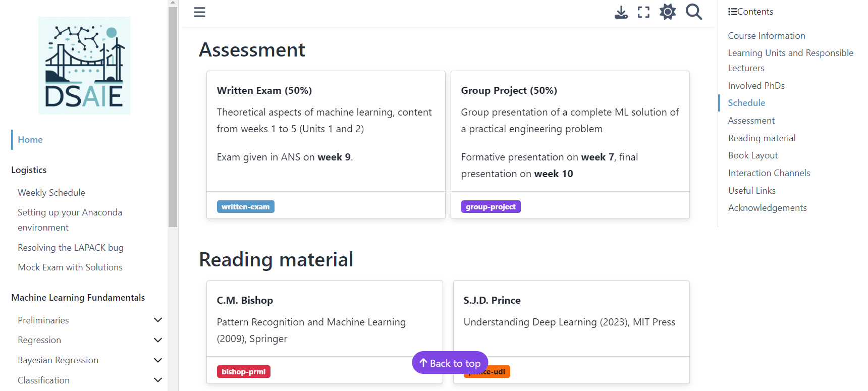Enter fullscreen mode
The height and width of the screenshot is (391, 868).
click(x=643, y=12)
